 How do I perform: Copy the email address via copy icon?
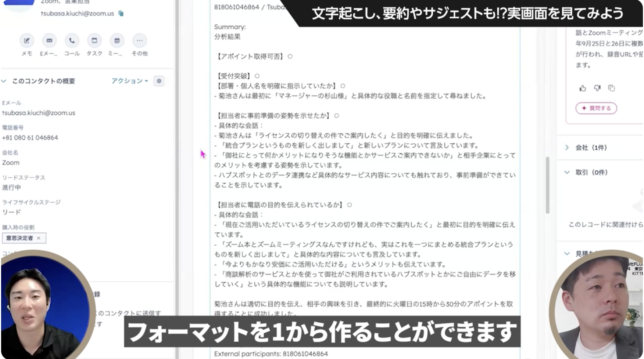click(x=121, y=14)
